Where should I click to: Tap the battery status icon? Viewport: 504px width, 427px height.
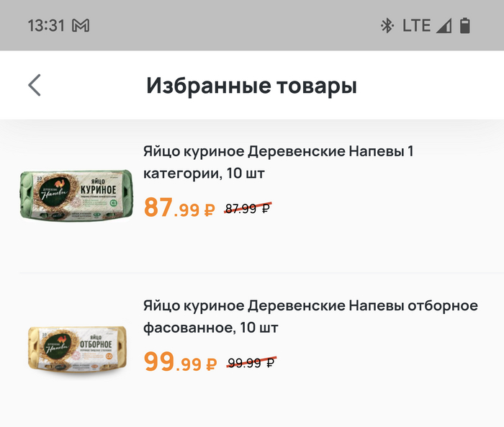click(x=465, y=26)
